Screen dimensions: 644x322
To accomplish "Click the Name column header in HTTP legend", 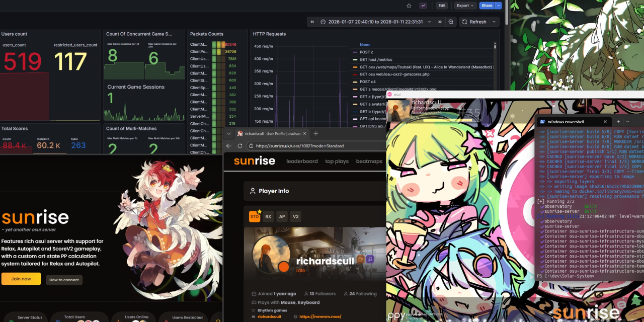I will [365, 45].
